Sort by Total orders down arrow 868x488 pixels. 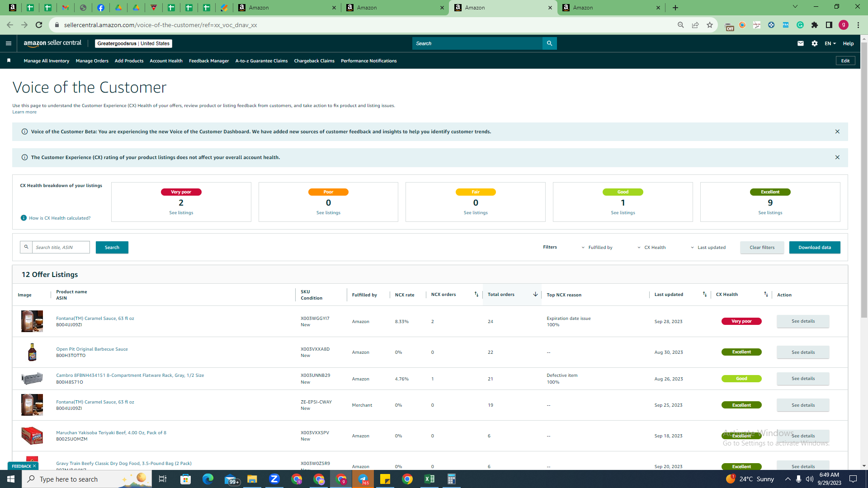[535, 294]
